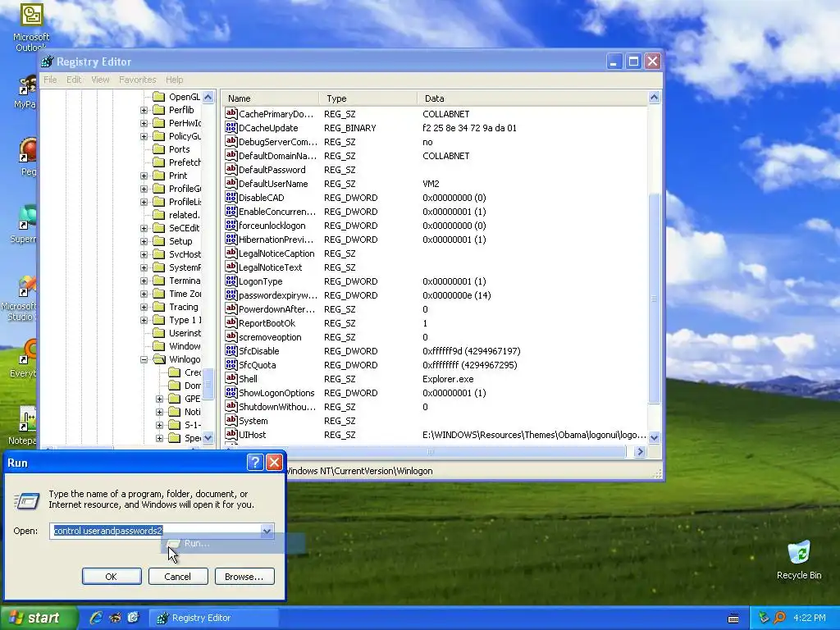
Task: Click the magnifier icon in system tray
Action: [779, 618]
